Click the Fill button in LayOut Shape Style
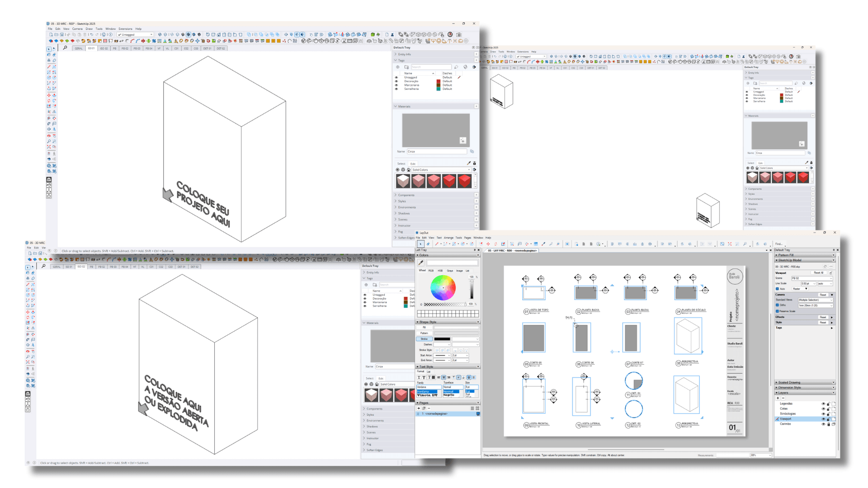 point(425,328)
